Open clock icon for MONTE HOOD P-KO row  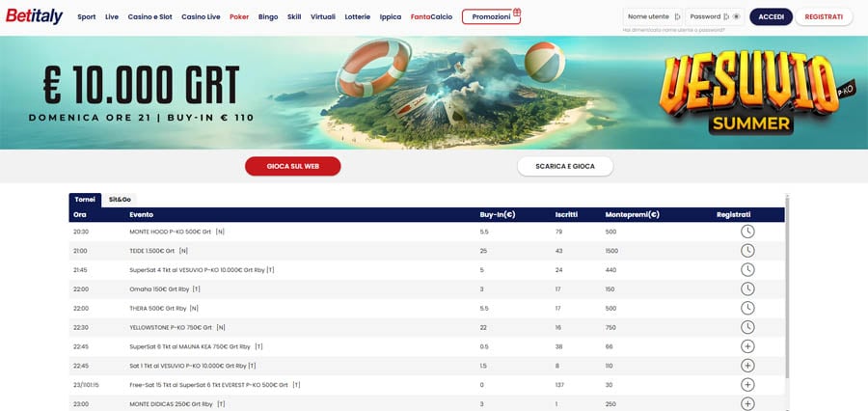pos(747,232)
